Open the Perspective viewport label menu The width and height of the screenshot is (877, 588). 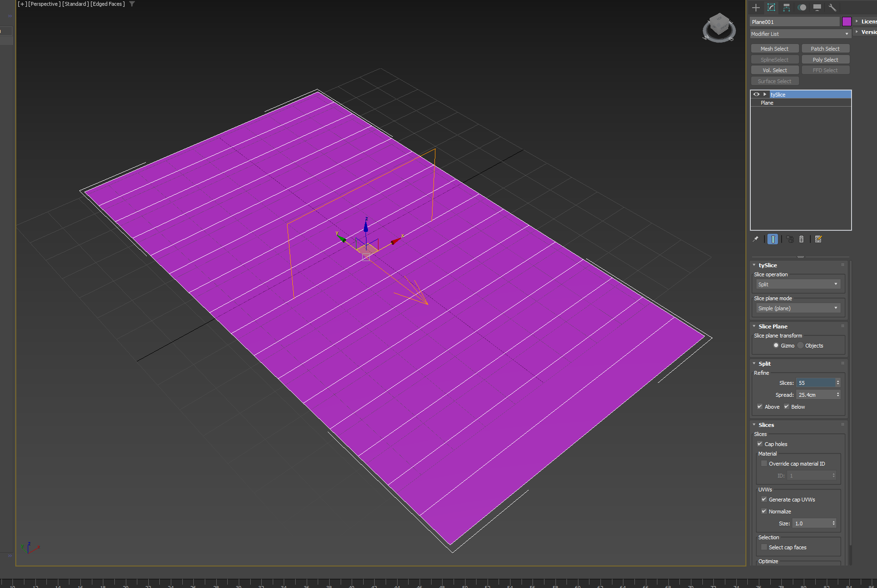coord(44,4)
